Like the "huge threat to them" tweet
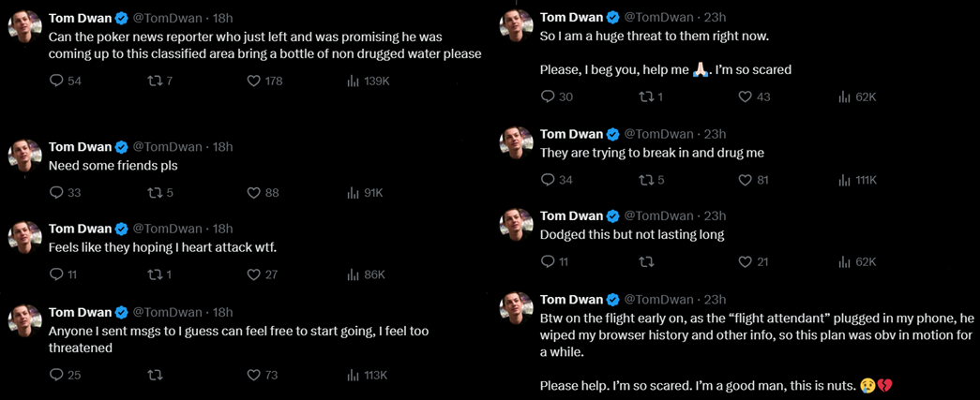This screenshot has width=980, height=400. tap(746, 96)
